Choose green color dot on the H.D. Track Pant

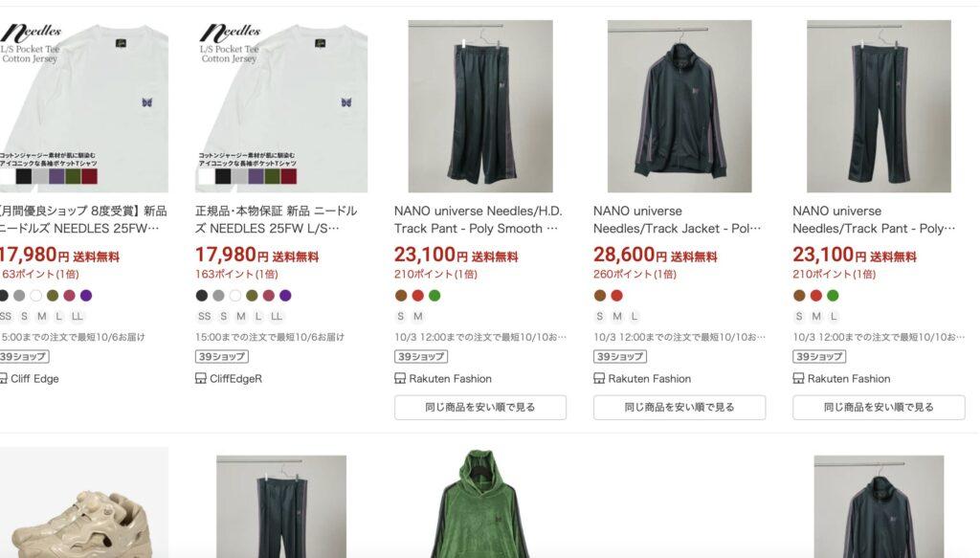pyautogui.click(x=434, y=296)
